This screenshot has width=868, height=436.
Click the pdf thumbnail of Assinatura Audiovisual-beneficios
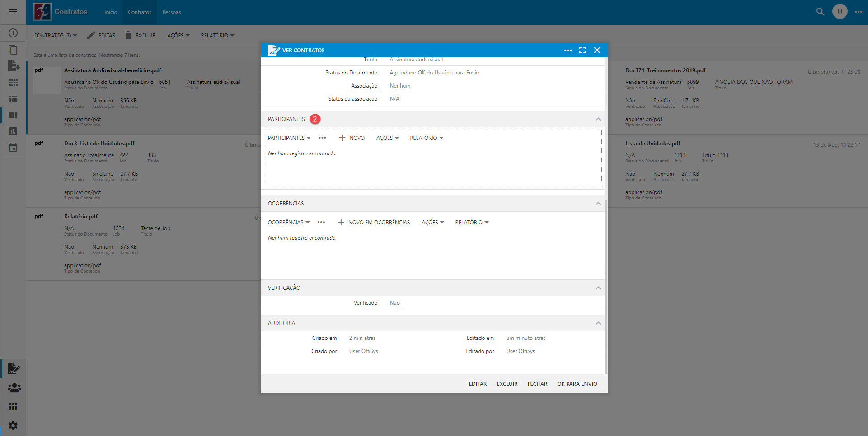click(x=47, y=80)
